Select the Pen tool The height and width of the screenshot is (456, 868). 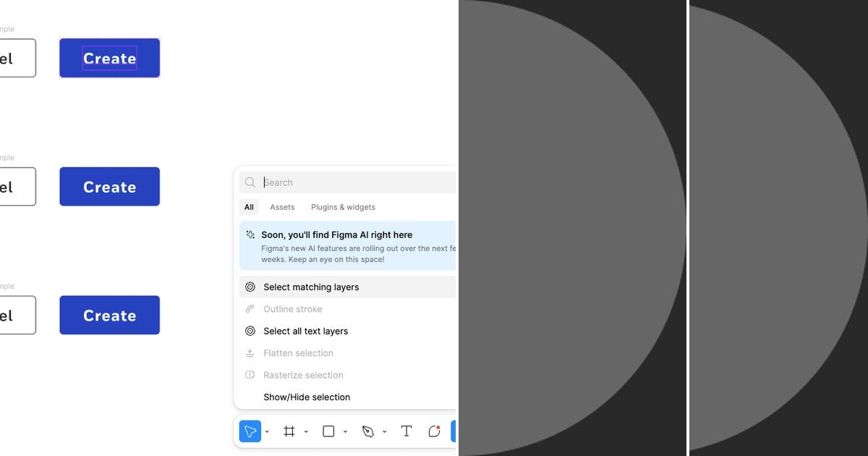pos(368,431)
